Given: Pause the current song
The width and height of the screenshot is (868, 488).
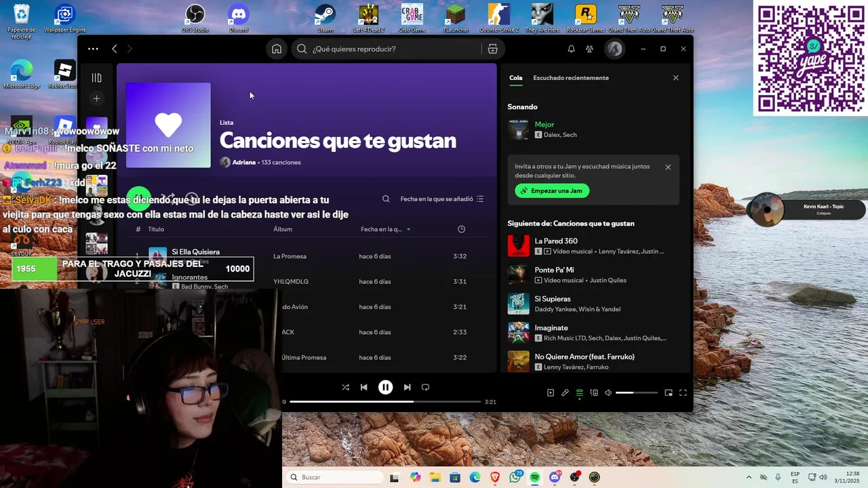Looking at the screenshot, I should (385, 387).
